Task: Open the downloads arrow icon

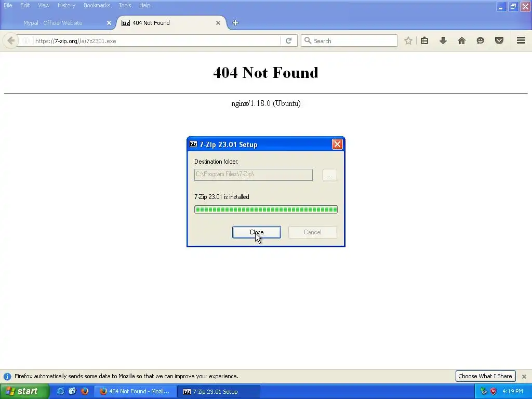Action: [443, 41]
